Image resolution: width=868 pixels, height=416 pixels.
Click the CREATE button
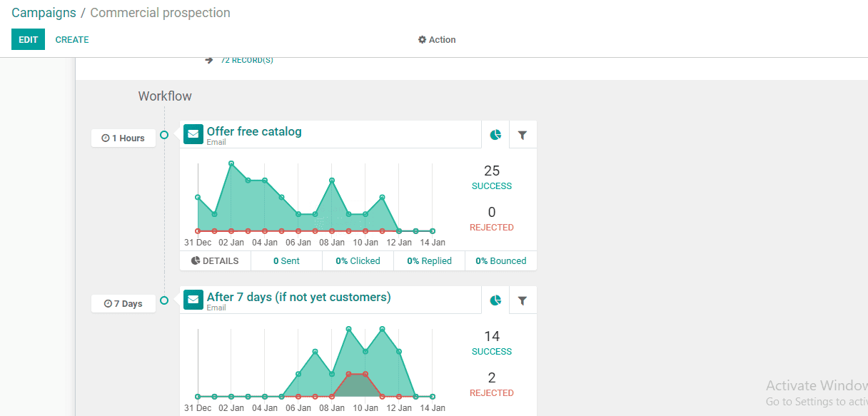pyautogui.click(x=72, y=39)
